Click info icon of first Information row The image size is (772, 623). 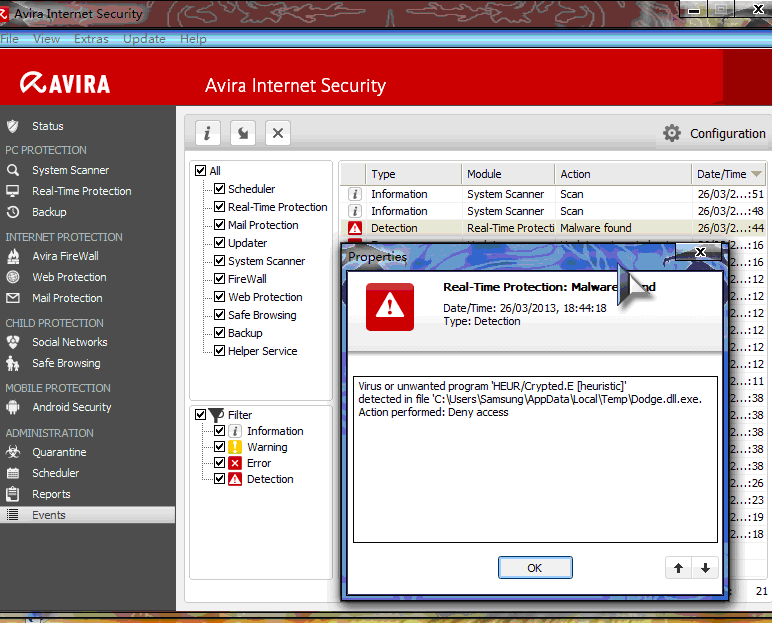pos(354,194)
